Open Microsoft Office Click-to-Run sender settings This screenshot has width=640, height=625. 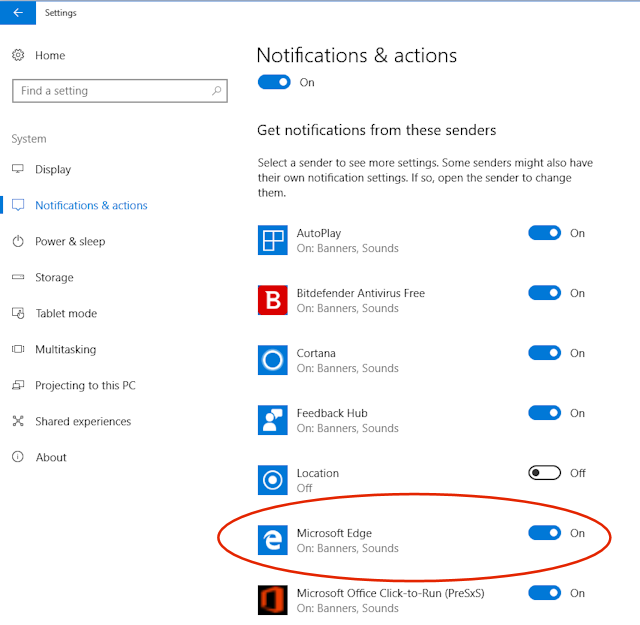pyautogui.click(x=390, y=593)
